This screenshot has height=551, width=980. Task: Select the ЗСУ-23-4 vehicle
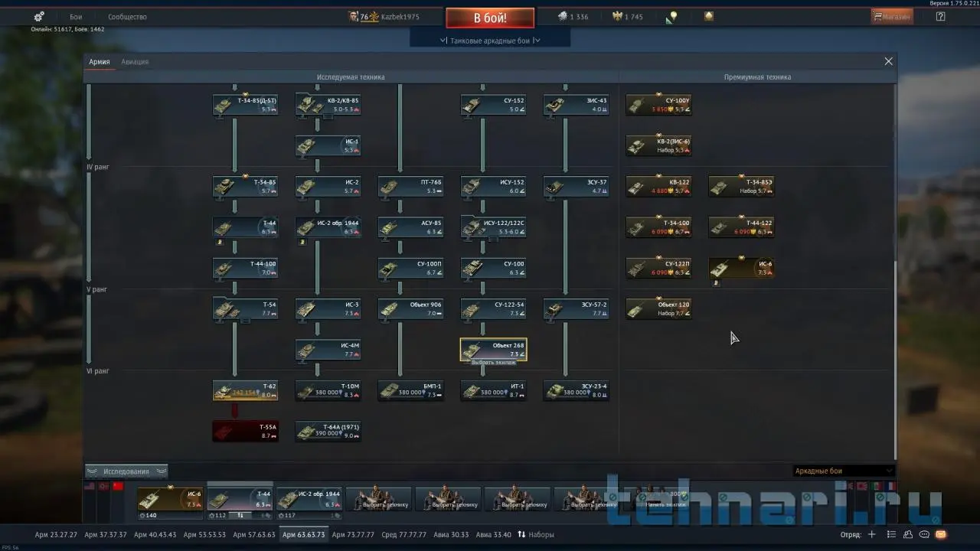point(576,390)
